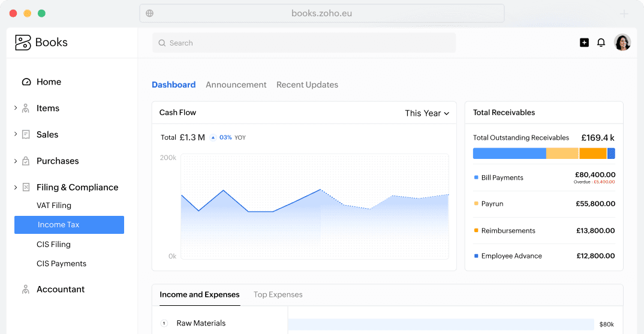Viewport: 644px width, 334px height.
Task: Click the Items icon in sidebar
Action: 25,108
